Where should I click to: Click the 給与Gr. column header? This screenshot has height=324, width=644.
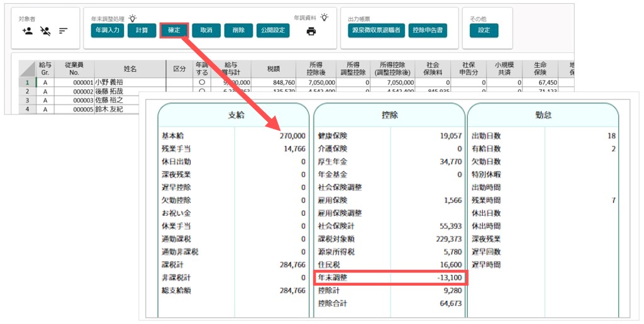(45, 69)
